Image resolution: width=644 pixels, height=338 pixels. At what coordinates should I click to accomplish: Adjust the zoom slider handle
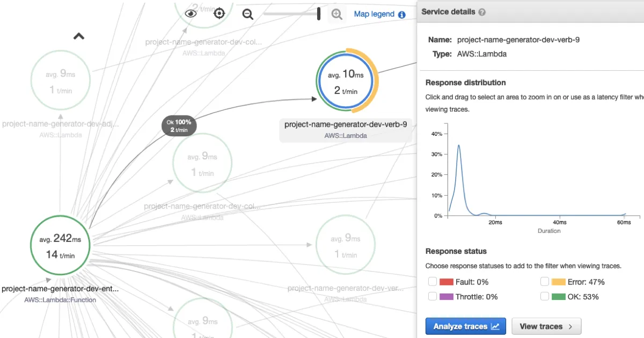[319, 14]
